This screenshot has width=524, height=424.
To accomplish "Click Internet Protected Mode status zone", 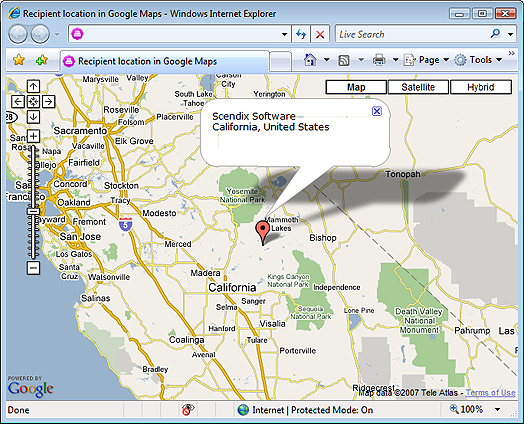I will click(x=305, y=410).
